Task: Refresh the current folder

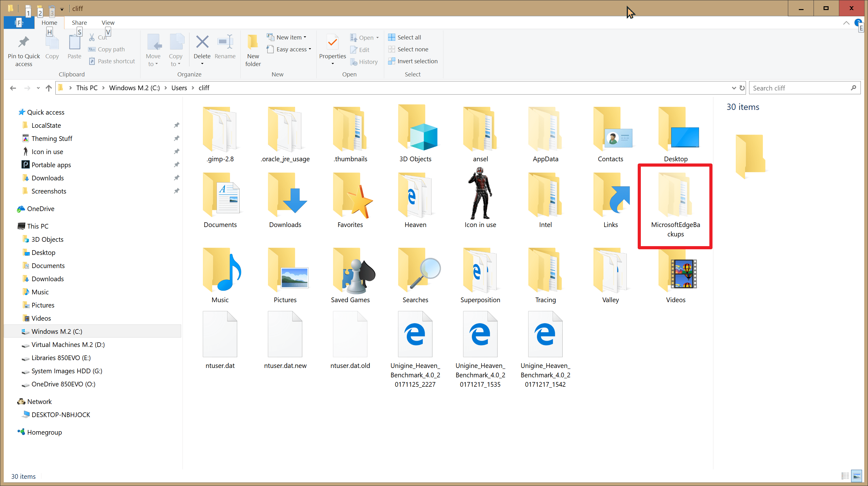Action: tap(742, 88)
